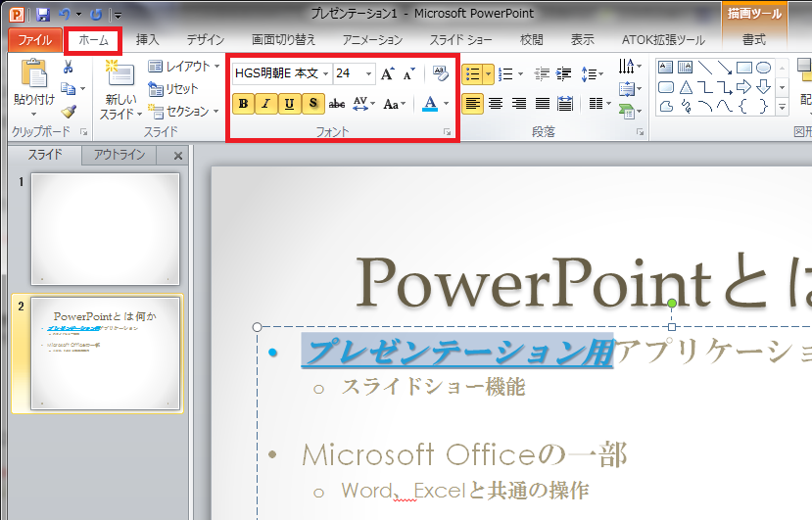Open the Change Case Aa dropdown
812x520 pixels.
click(x=395, y=104)
